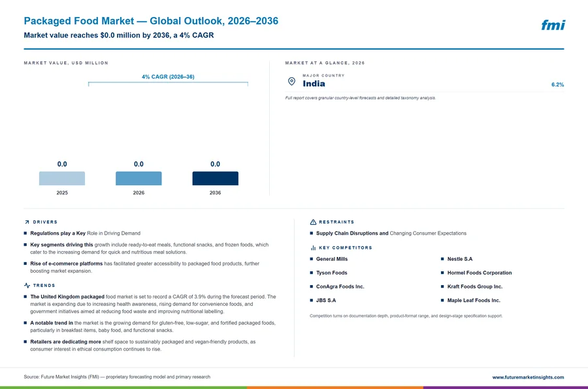Click the Key Competitors bar chart icon
The width and height of the screenshot is (588, 389).
pyautogui.click(x=313, y=248)
